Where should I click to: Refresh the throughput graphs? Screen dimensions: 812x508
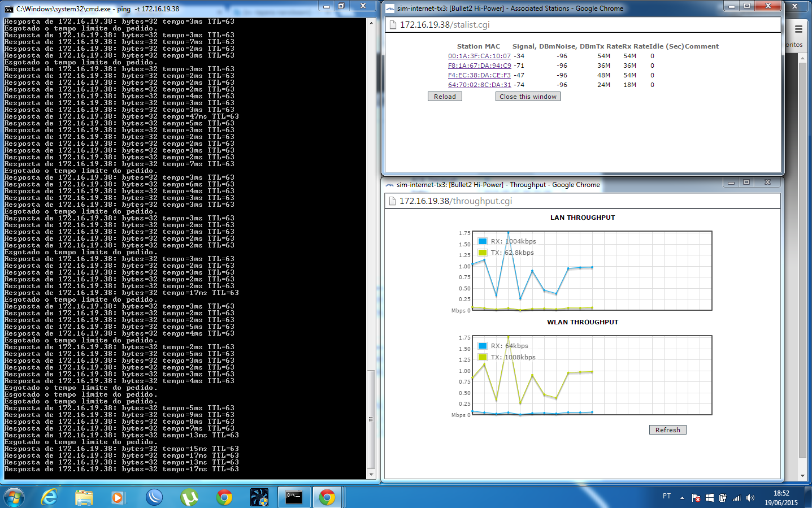668,430
